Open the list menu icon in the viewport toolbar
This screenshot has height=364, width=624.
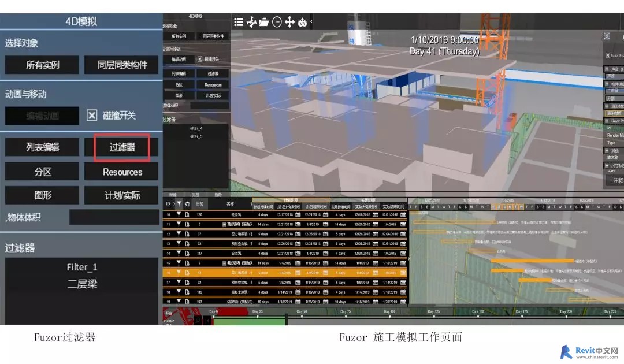239,22
